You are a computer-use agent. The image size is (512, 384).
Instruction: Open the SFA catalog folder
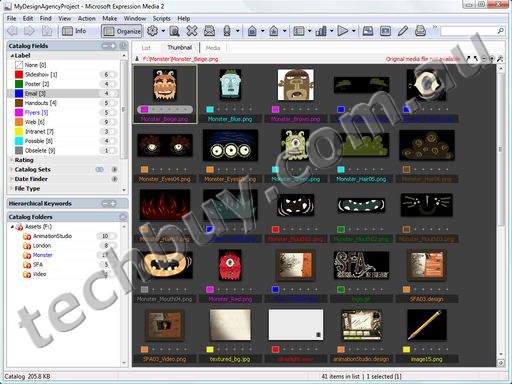tap(38, 265)
